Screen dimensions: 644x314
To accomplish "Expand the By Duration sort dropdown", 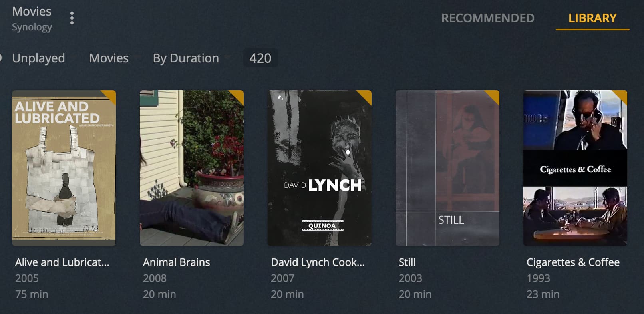I will click(x=186, y=58).
